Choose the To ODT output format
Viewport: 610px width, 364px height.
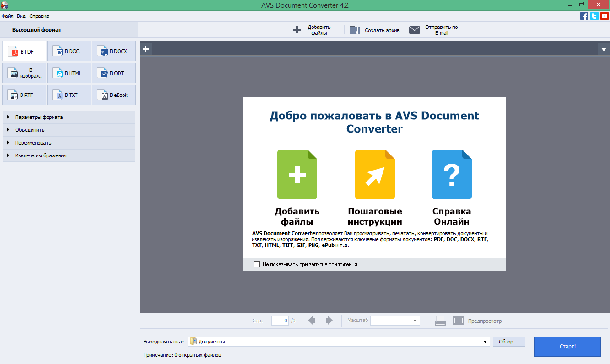click(x=114, y=73)
